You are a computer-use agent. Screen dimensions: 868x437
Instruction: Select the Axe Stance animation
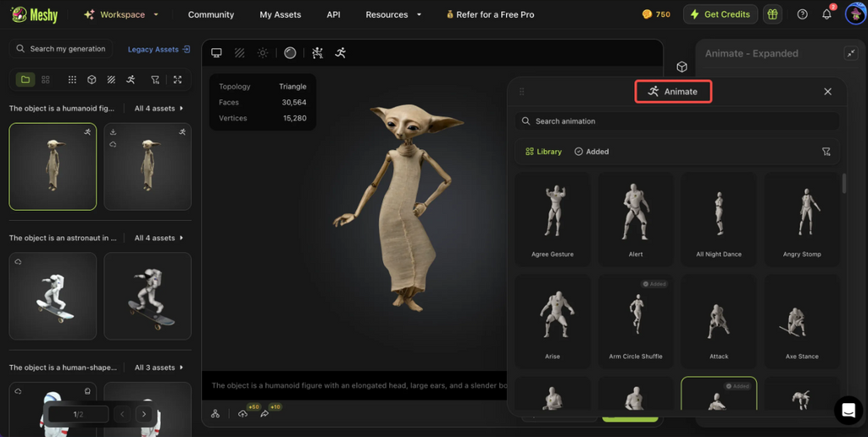pyautogui.click(x=802, y=321)
